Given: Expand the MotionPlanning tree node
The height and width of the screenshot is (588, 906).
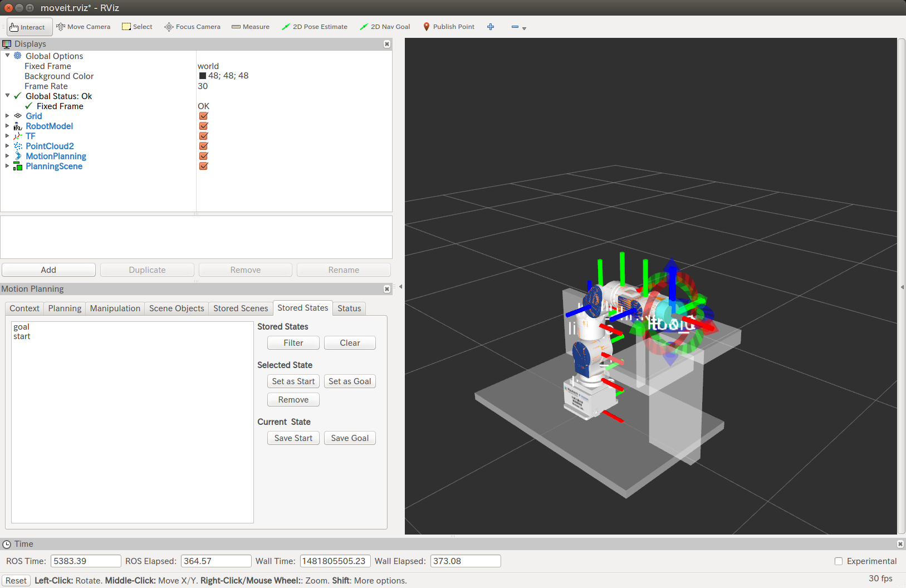Looking at the screenshot, I should (7, 156).
